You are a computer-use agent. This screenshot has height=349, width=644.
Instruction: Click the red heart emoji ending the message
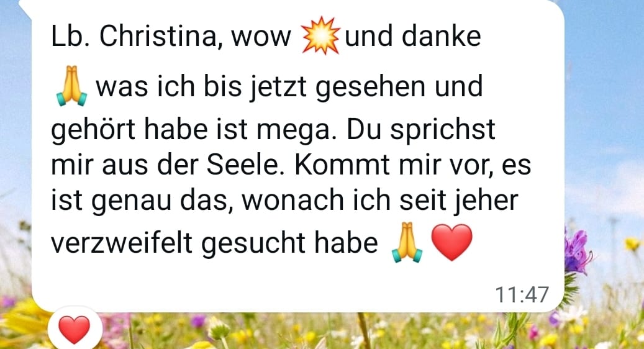click(451, 242)
